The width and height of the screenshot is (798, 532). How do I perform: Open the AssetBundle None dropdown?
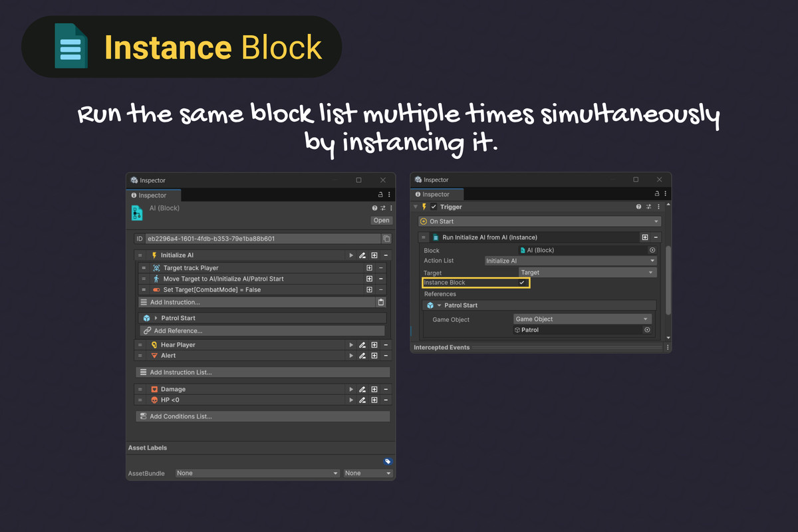pyautogui.click(x=258, y=473)
